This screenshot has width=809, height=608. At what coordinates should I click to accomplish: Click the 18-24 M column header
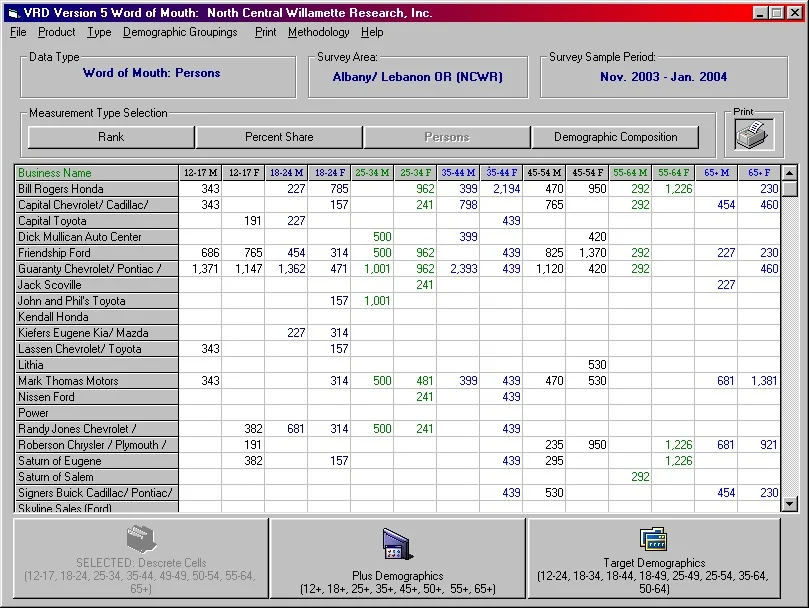click(286, 173)
